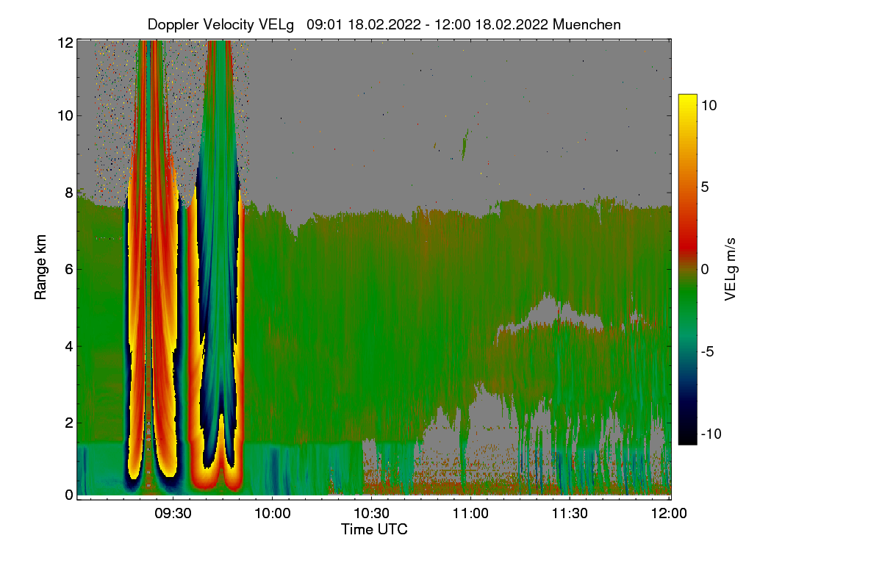Click the colorbar tick label -10
882x588 pixels.
(x=713, y=434)
